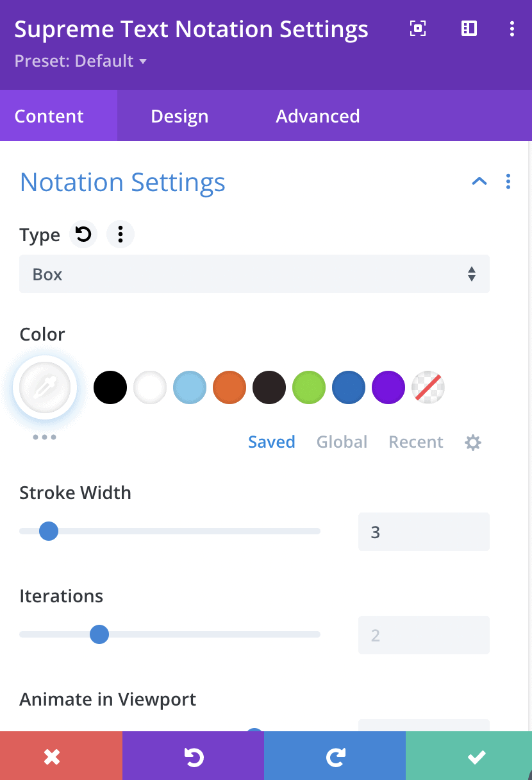Screen dimensions: 532x780
Task: Click the sidebar snap layout icon
Action: pos(469,28)
